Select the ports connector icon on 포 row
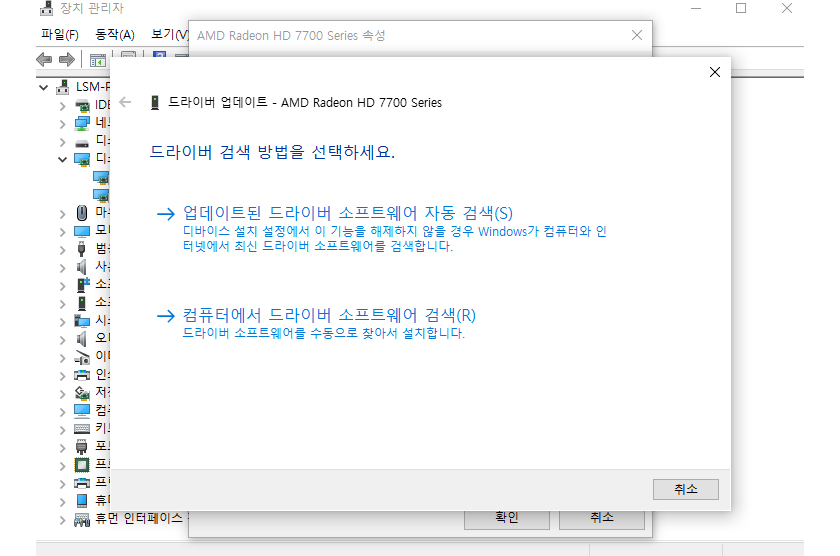The height and width of the screenshot is (556, 840). [81, 447]
